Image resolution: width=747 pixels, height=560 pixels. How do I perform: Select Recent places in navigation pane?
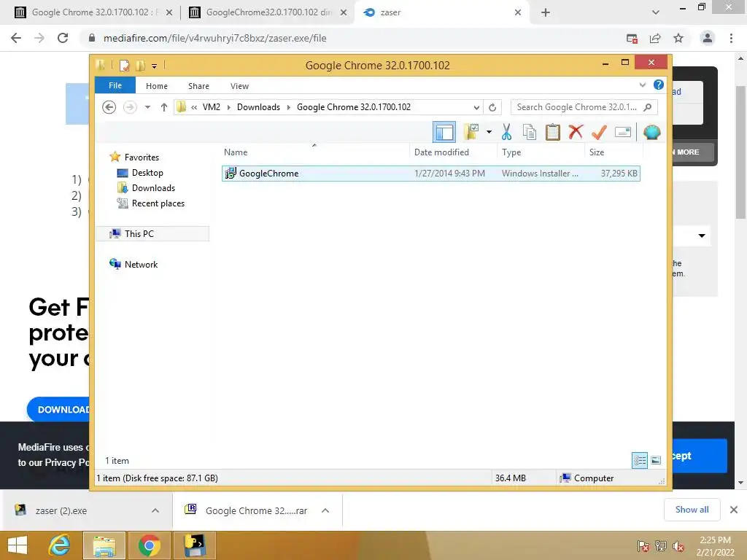(x=158, y=203)
